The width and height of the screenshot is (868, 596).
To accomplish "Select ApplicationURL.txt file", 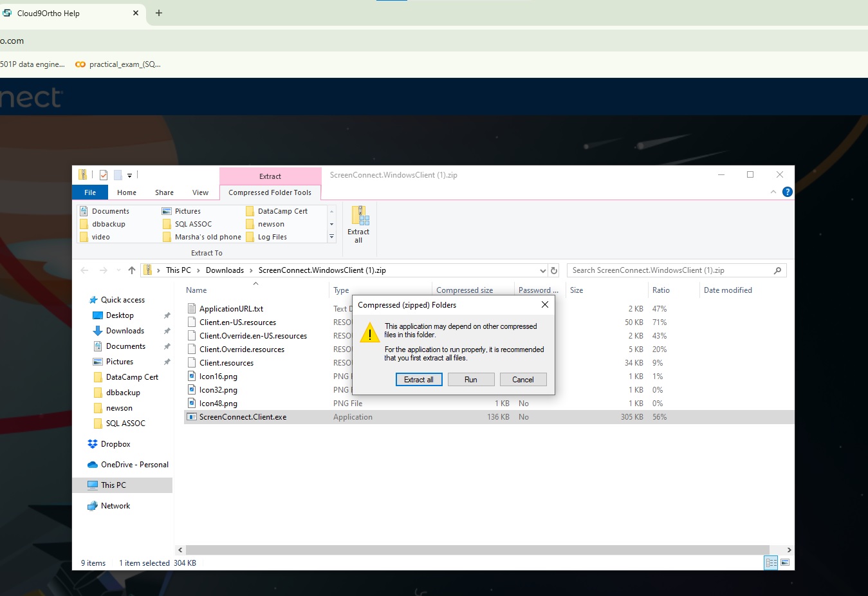I will [231, 309].
